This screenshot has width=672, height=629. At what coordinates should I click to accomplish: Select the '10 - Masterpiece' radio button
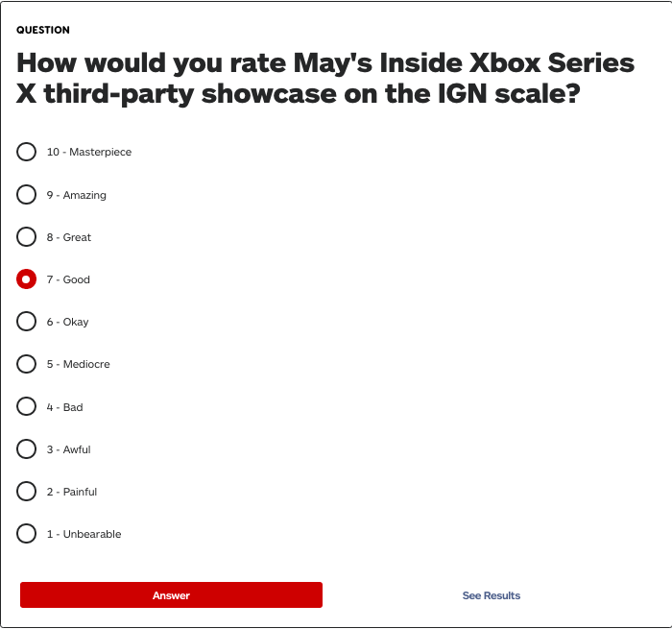(x=27, y=152)
